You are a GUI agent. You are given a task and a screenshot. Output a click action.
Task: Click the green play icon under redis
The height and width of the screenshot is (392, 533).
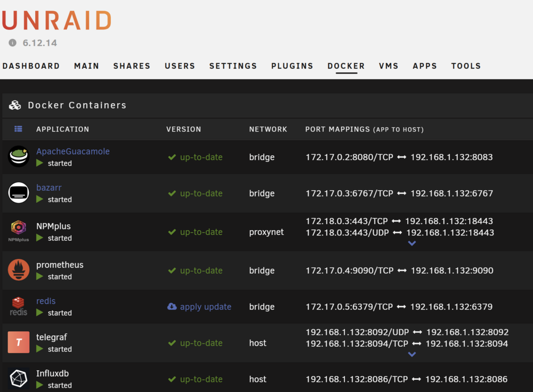click(x=40, y=313)
